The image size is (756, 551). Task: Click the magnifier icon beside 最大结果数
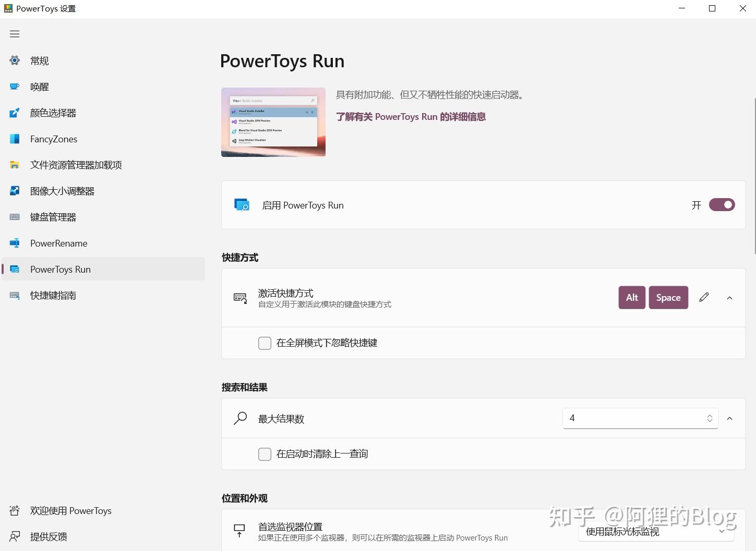(240, 418)
